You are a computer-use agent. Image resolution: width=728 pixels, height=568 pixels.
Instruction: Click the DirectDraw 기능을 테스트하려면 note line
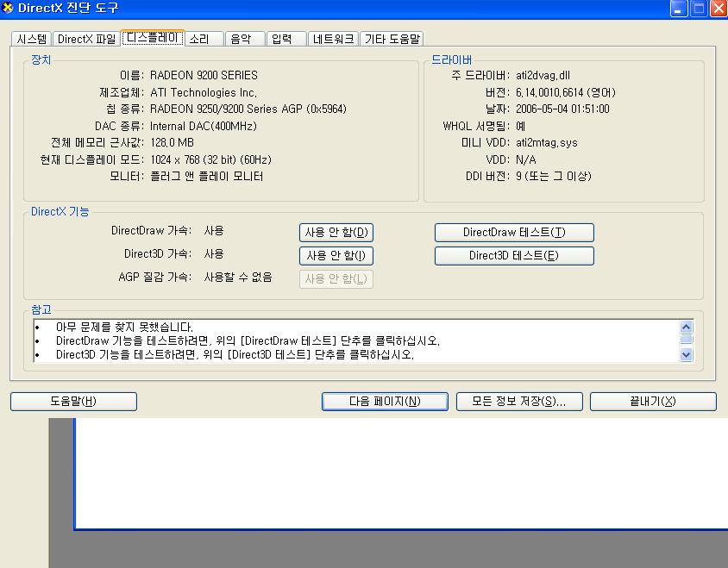click(x=248, y=341)
